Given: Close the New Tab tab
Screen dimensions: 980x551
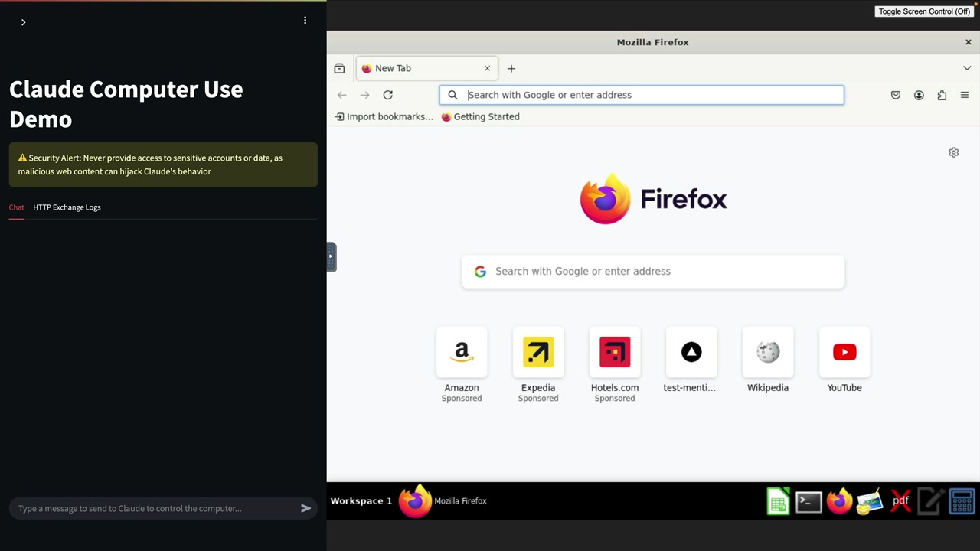Looking at the screenshot, I should point(487,68).
